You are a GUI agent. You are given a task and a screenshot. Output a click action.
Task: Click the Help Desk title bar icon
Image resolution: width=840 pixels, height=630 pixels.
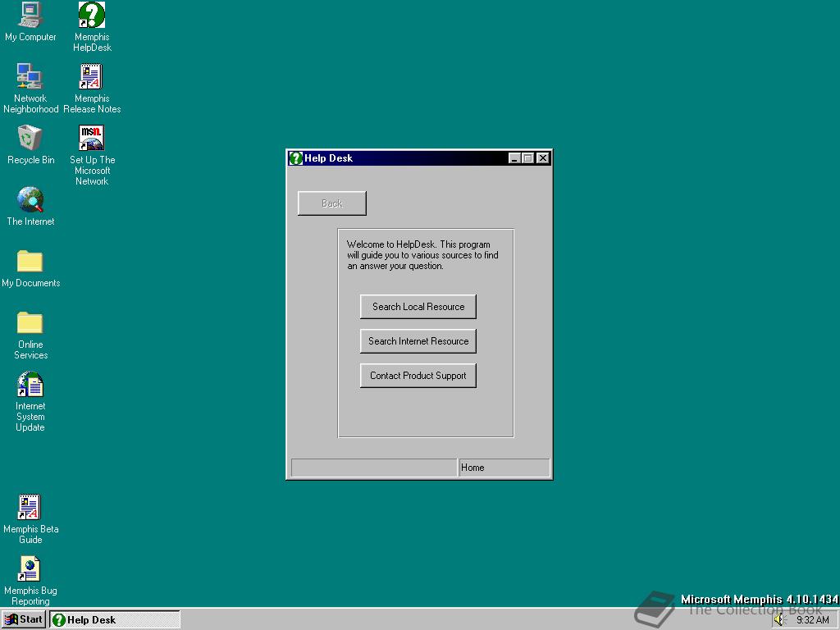(x=295, y=158)
